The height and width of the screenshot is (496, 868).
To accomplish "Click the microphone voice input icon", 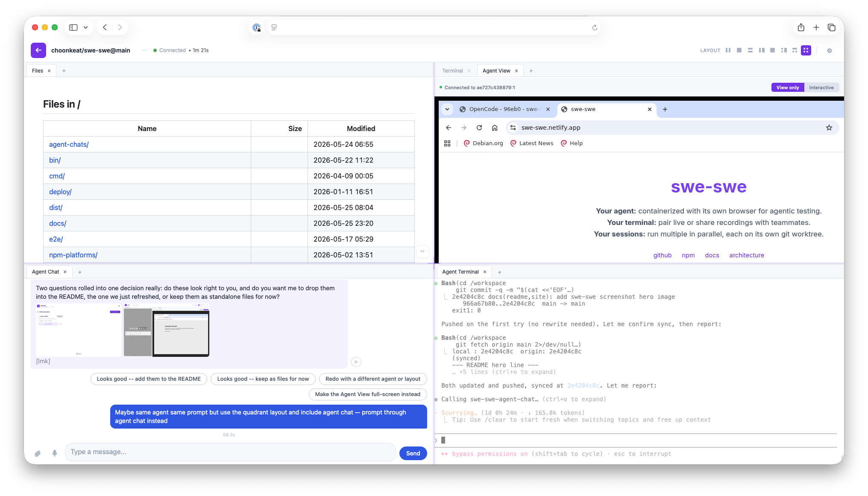I will point(55,453).
